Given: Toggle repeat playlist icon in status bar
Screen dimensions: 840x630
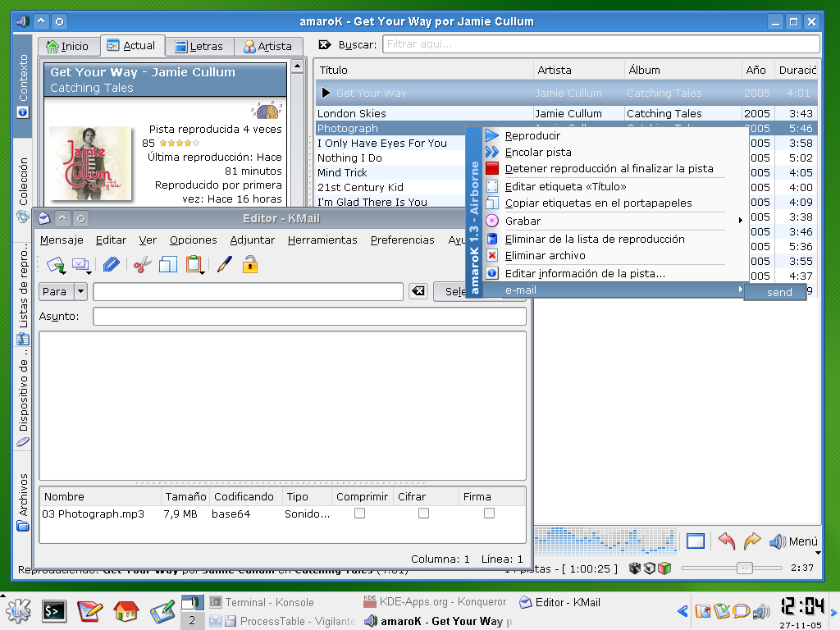Looking at the screenshot, I should [x=650, y=568].
